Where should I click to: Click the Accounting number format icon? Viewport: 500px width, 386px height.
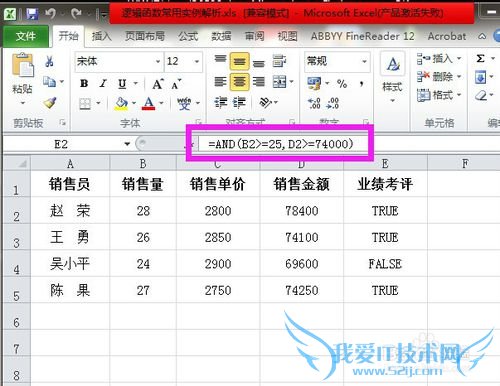coord(314,83)
